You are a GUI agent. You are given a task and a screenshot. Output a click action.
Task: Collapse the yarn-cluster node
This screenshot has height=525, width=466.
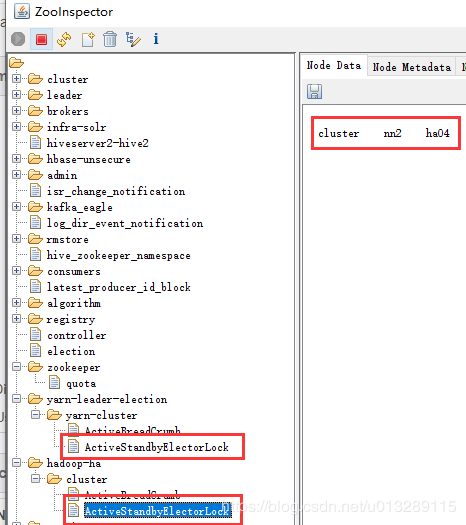click(x=35, y=415)
